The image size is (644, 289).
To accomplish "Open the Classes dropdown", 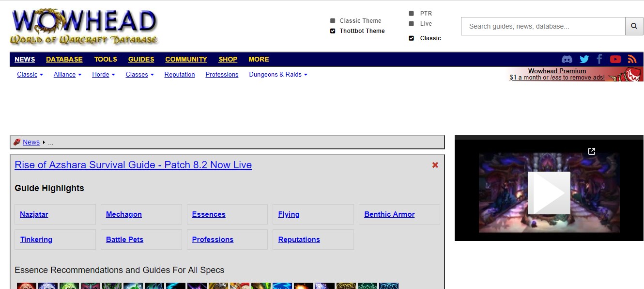I will (139, 75).
